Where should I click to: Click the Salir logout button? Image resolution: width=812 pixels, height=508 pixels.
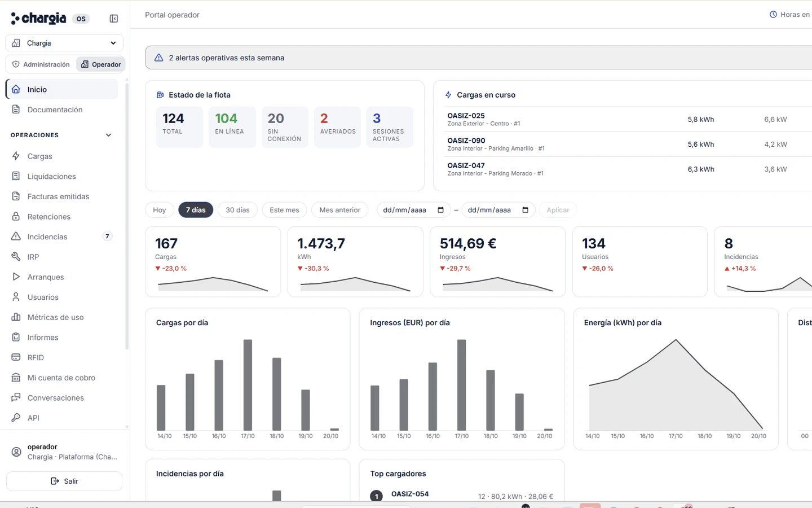64,481
